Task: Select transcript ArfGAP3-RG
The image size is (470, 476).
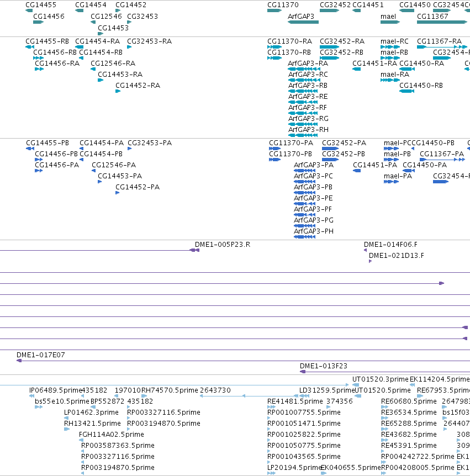Action: pyautogui.click(x=303, y=124)
